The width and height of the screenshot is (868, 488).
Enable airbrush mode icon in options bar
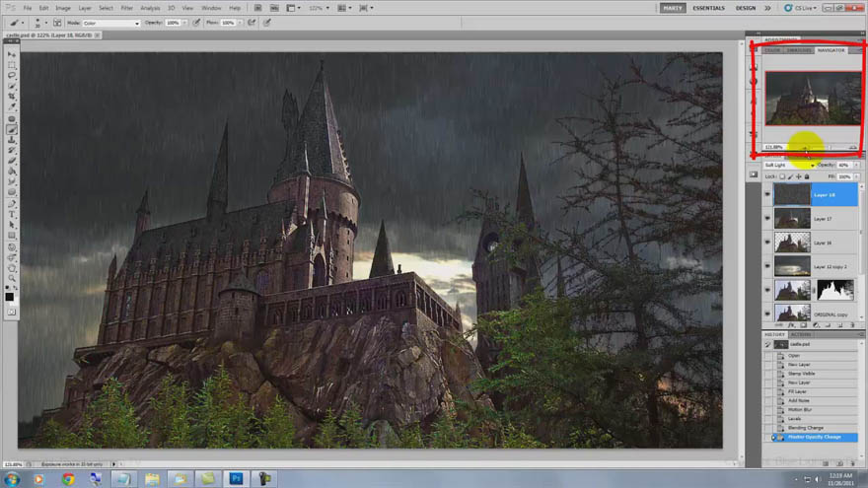(252, 23)
